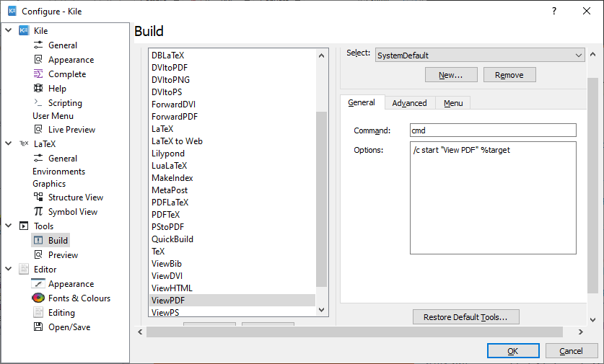Screen dimensions: 604x364
Task: Click the Symbol View pi icon
Action: click(38, 211)
